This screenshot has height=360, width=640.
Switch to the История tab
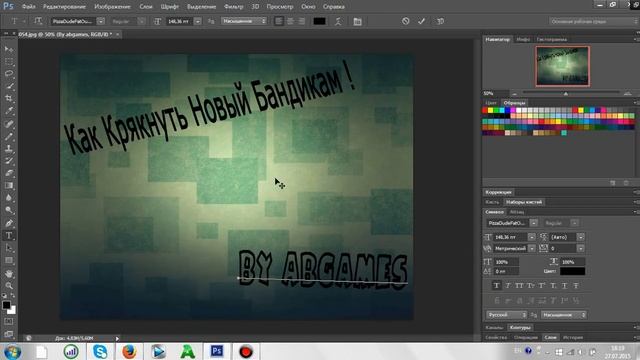[x=573, y=337]
